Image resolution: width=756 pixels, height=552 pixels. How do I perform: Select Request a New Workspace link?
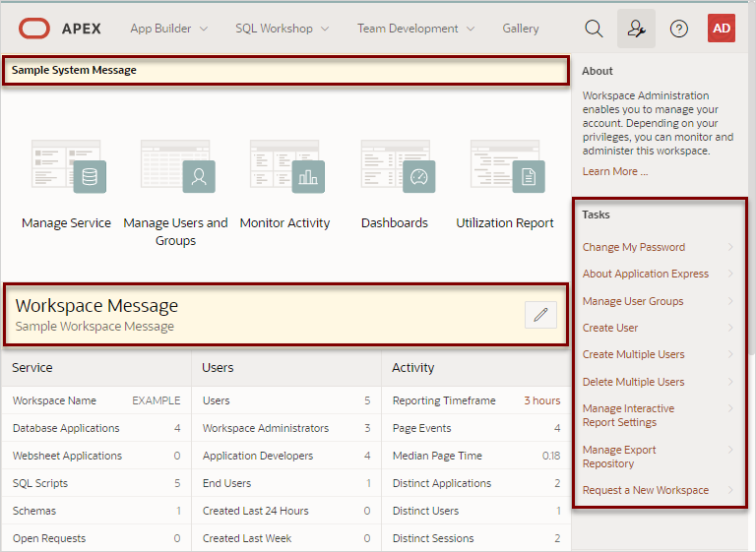coord(645,490)
